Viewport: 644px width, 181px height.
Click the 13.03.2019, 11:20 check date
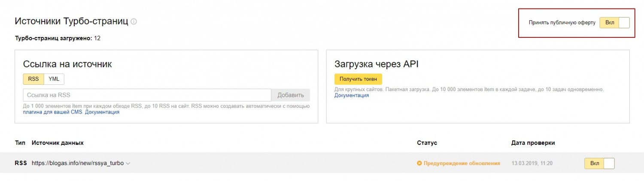click(x=532, y=163)
